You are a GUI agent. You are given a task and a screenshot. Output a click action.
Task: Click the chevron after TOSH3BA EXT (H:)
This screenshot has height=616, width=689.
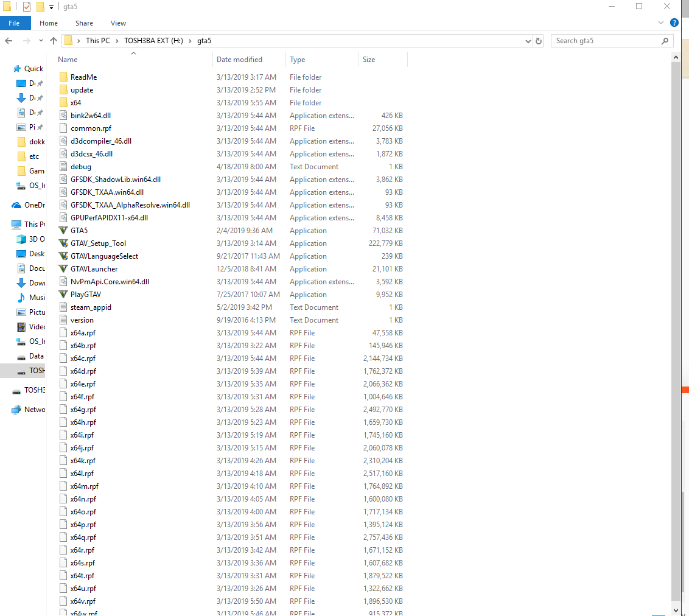(x=191, y=41)
